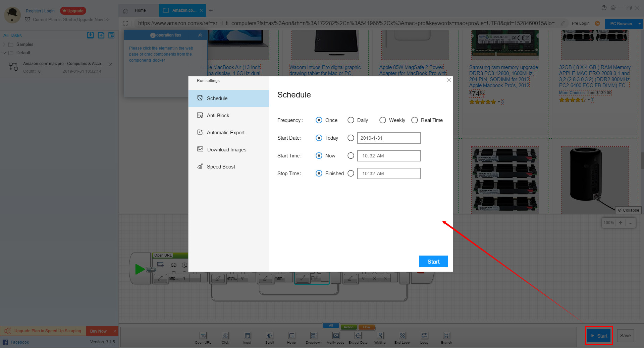Select the Daily frequency radio button

coord(351,120)
